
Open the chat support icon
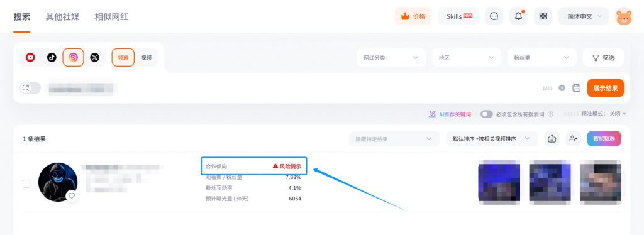(x=494, y=16)
